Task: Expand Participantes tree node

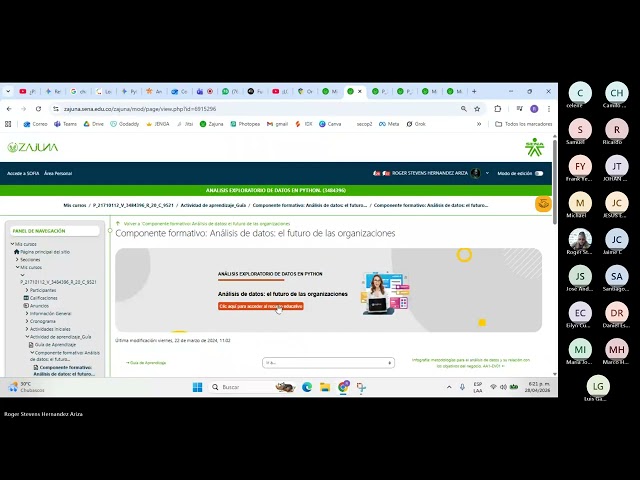Action: tap(27, 290)
